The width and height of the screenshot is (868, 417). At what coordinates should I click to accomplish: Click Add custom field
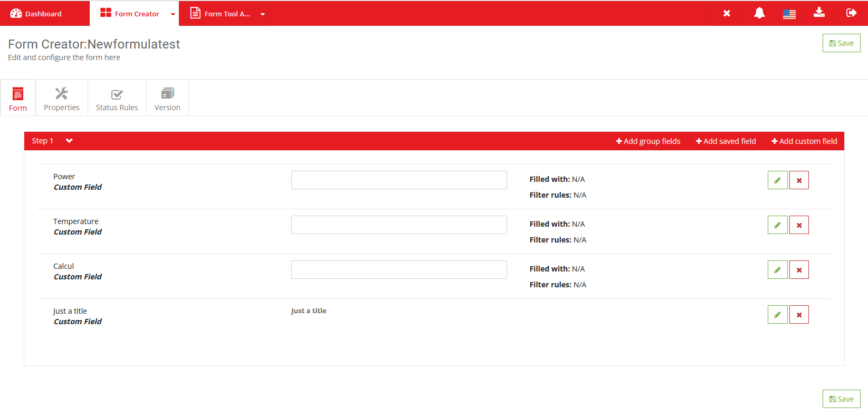804,141
